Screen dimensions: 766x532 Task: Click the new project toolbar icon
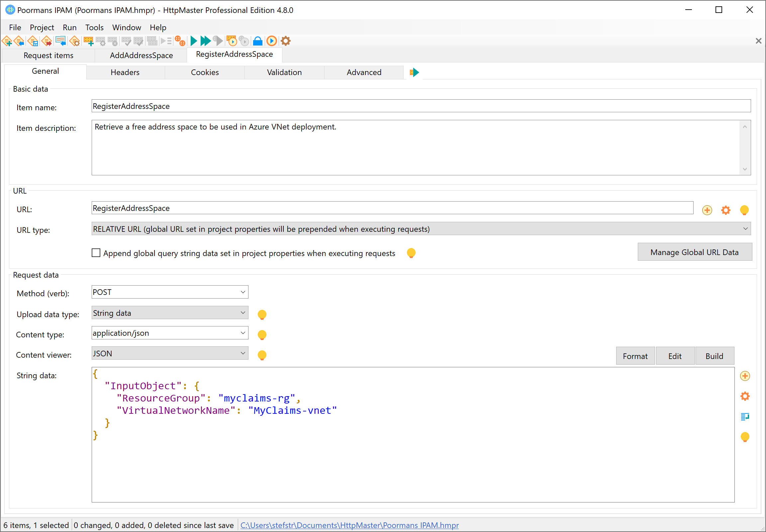[x=7, y=41]
